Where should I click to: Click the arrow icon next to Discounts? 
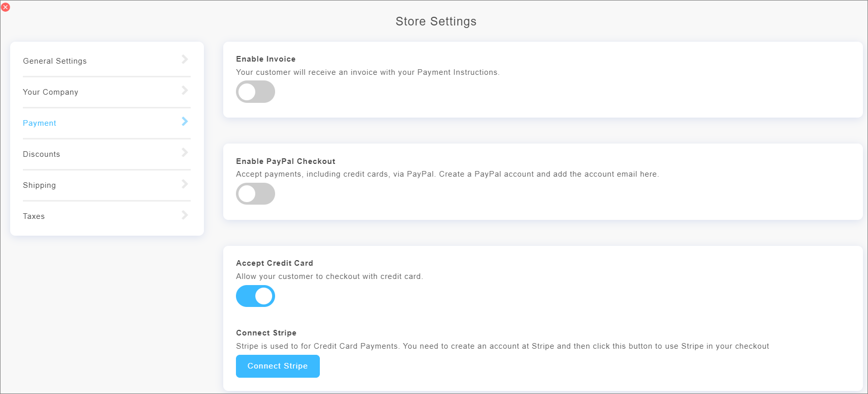coord(185,153)
